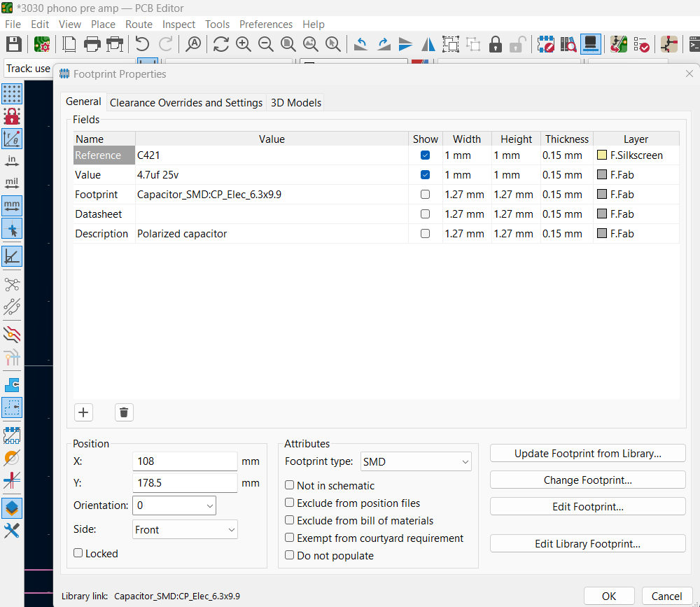Rotate counterclockwise toolbar icon
Viewport: 700px width, 607px height.
[x=360, y=44]
